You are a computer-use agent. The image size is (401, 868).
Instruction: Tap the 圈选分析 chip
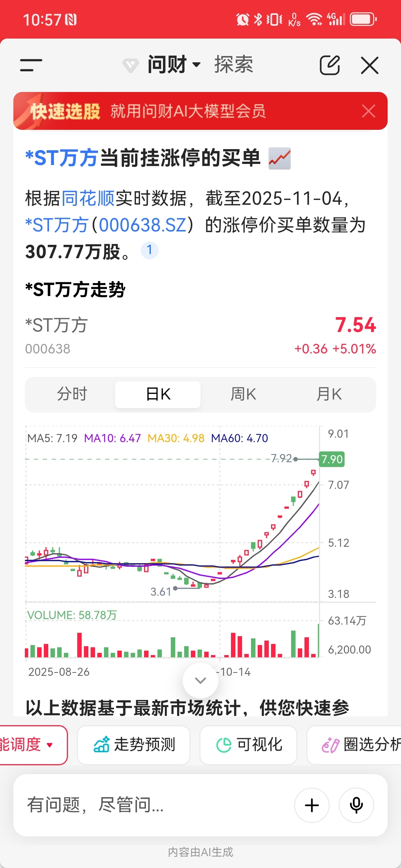(x=354, y=745)
